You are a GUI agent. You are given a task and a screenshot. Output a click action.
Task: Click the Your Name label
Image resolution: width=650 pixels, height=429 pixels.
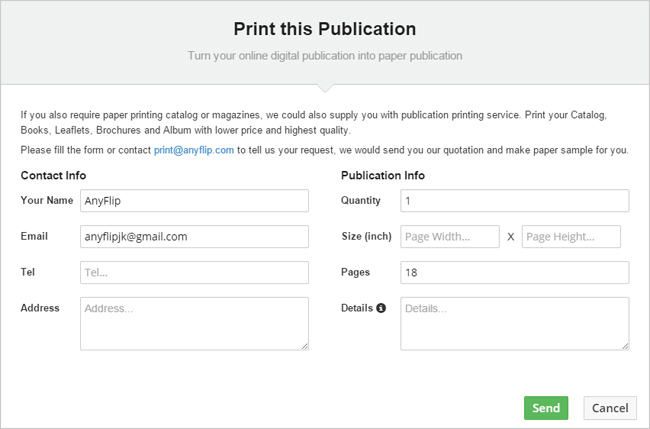point(47,200)
